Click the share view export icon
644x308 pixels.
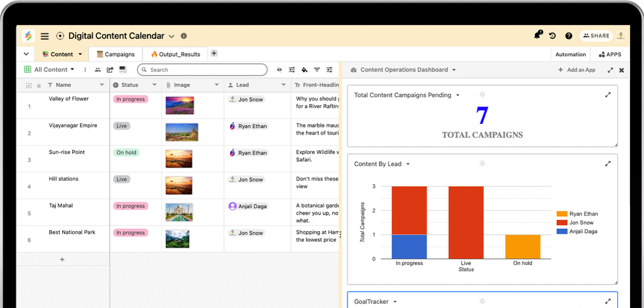pyautogui.click(x=110, y=70)
